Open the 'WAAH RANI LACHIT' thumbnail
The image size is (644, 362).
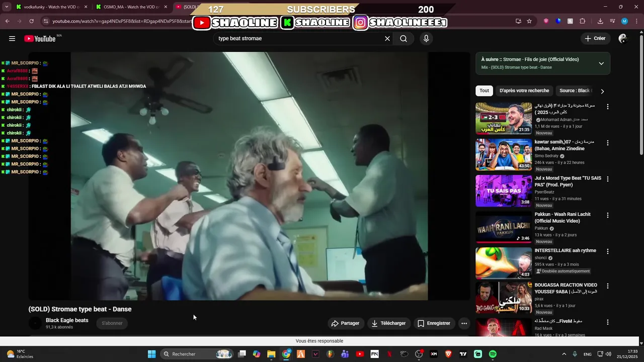(504, 227)
